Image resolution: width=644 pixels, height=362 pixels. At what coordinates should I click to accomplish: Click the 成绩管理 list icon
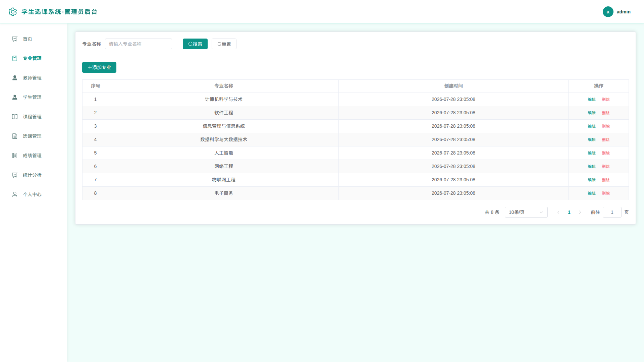[x=15, y=156]
